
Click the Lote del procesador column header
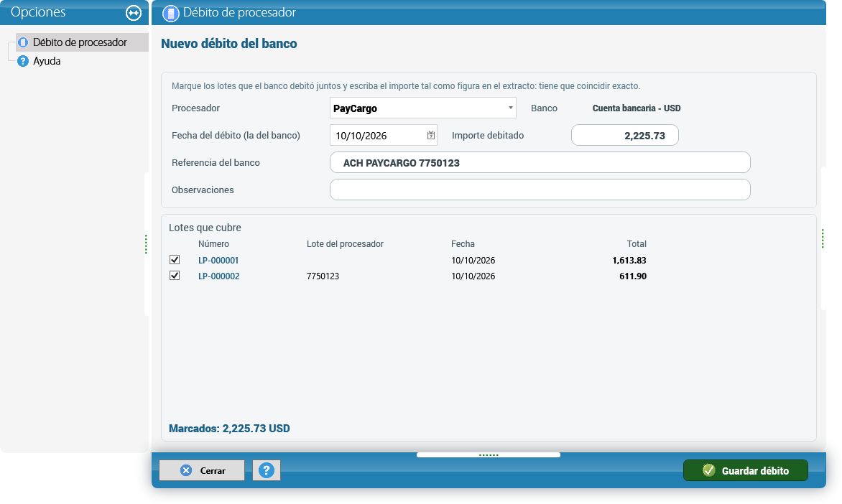click(345, 244)
